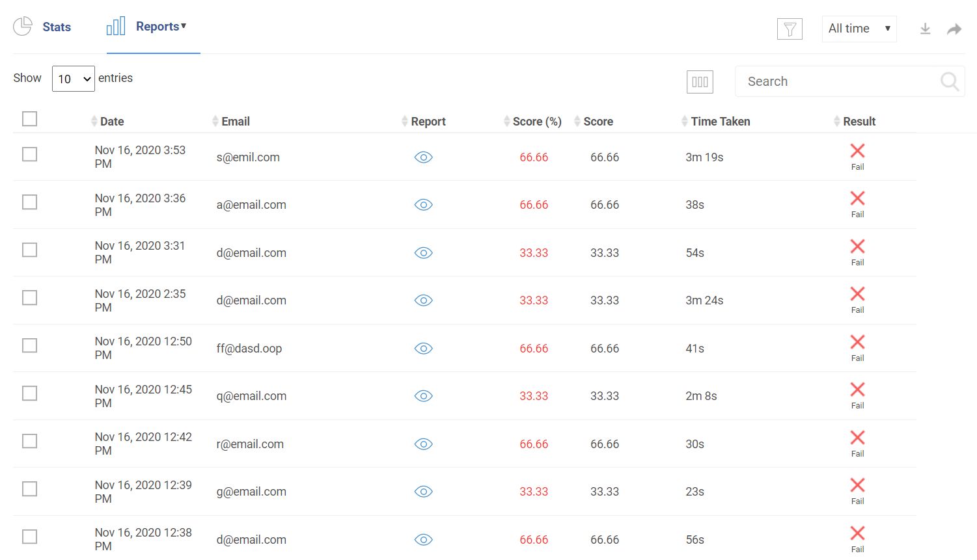977x560 pixels.
Task: Sort table by Time Taken column
Action: point(715,122)
